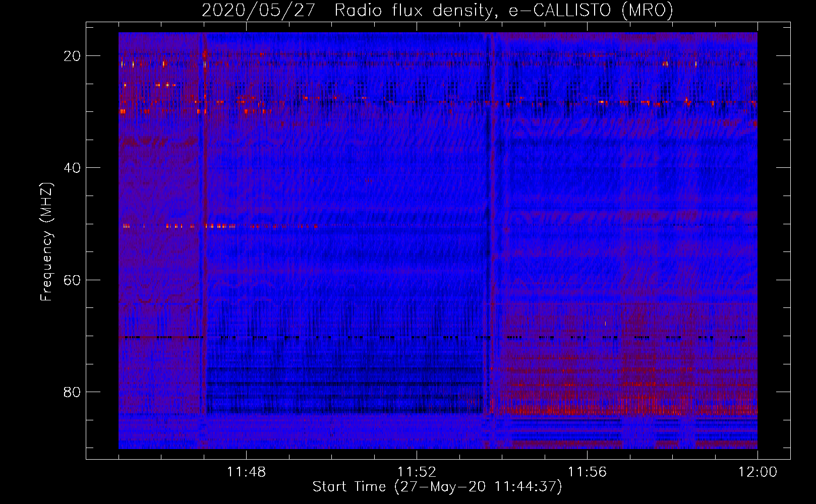Click the 12:00 time tick label
This screenshot has width=816, height=504.
click(x=757, y=472)
